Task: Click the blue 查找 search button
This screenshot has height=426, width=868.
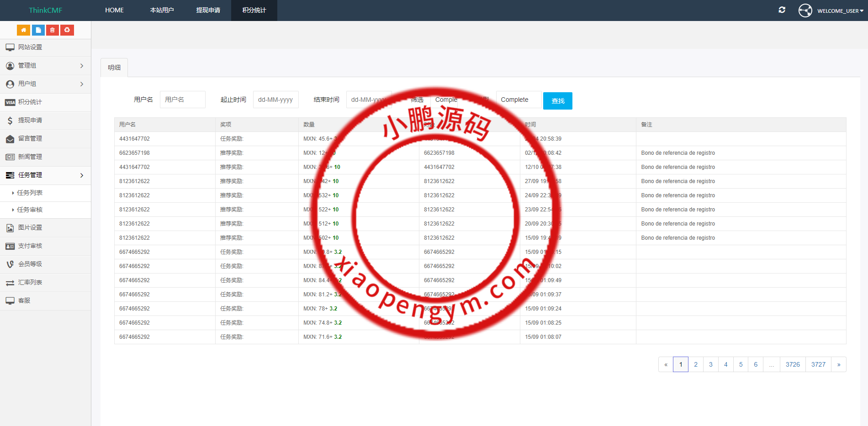Action: click(557, 101)
